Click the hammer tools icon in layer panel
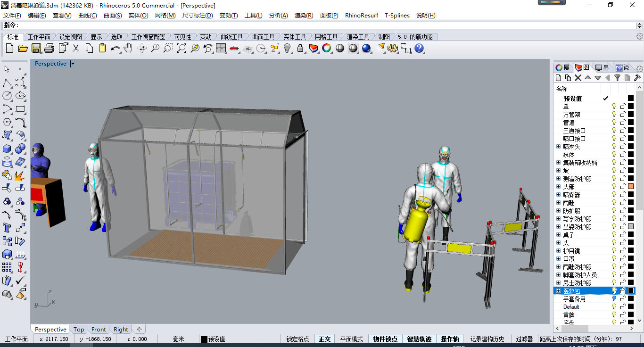644x347 pixels. 637,78
